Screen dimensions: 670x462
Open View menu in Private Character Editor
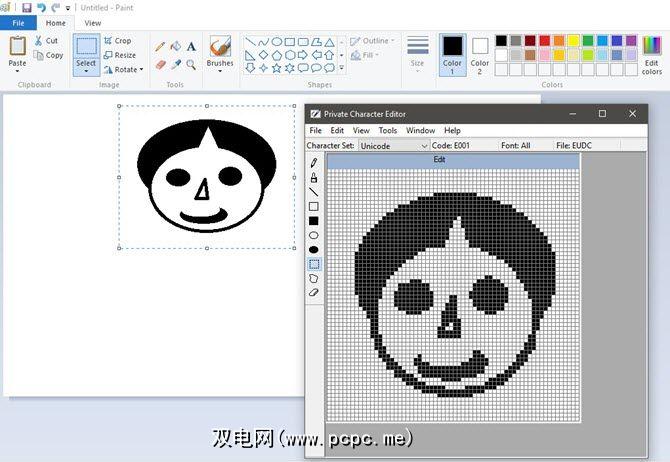361,130
